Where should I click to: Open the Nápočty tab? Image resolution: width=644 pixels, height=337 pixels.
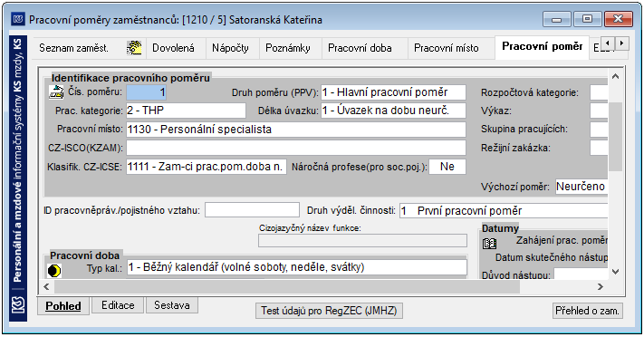pyautogui.click(x=230, y=48)
